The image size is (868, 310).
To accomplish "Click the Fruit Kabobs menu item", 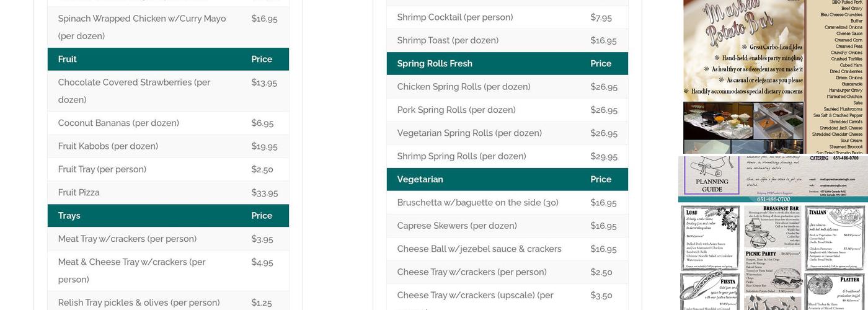I will pyautogui.click(x=108, y=146).
